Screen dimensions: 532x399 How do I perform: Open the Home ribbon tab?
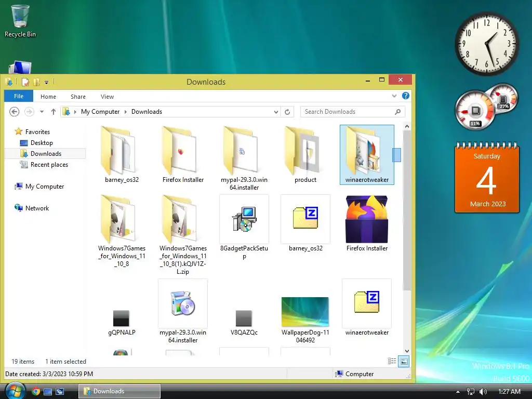click(x=48, y=97)
